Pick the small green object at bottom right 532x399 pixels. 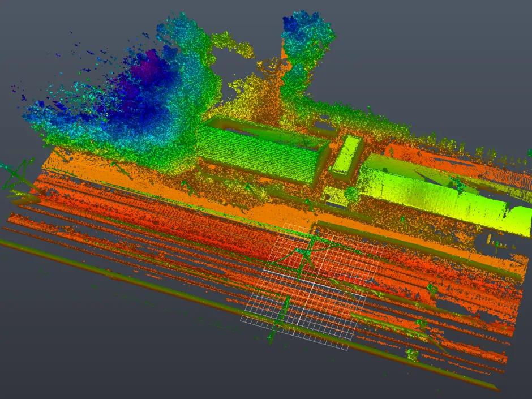coord(411,355)
